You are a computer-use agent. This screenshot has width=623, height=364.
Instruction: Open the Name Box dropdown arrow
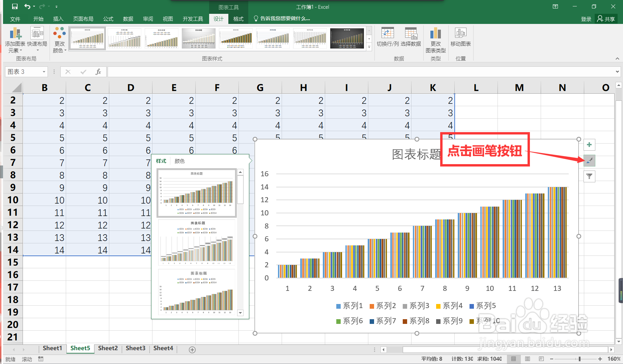click(44, 72)
